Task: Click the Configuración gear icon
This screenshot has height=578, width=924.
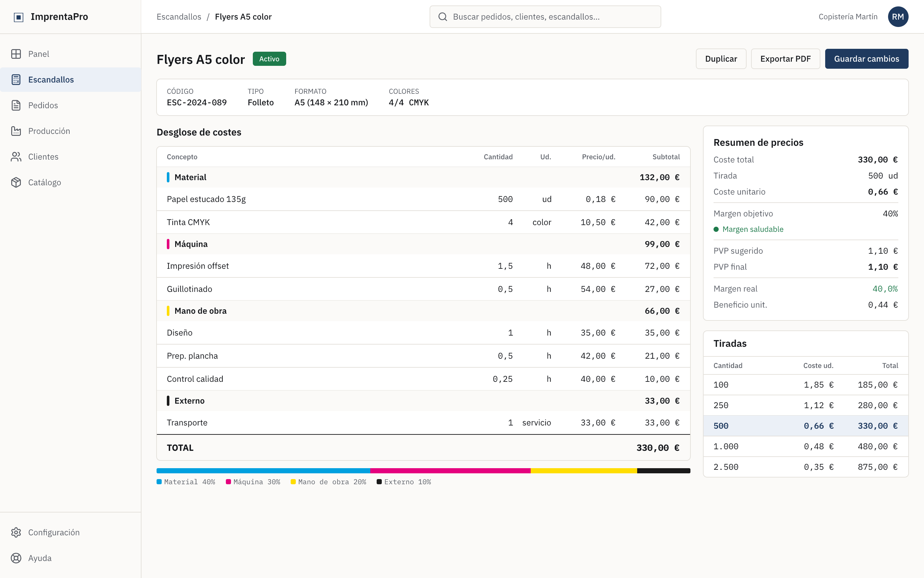Action: tap(16, 532)
